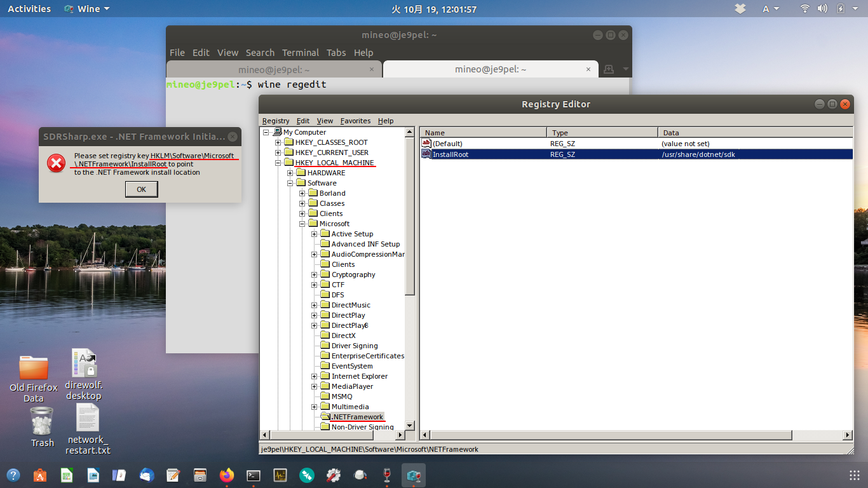Expand HKEY_CLASSES_ROOT in registry tree
Viewport: 868px width, 488px height.
[278, 142]
